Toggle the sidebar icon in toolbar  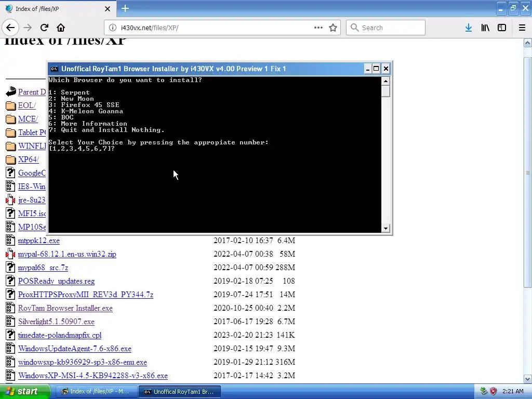502,28
